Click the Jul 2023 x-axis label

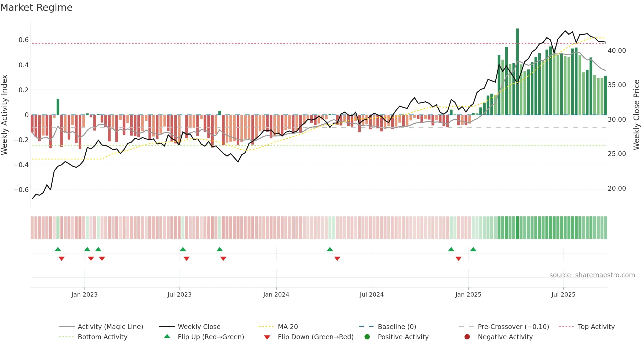[180, 294]
